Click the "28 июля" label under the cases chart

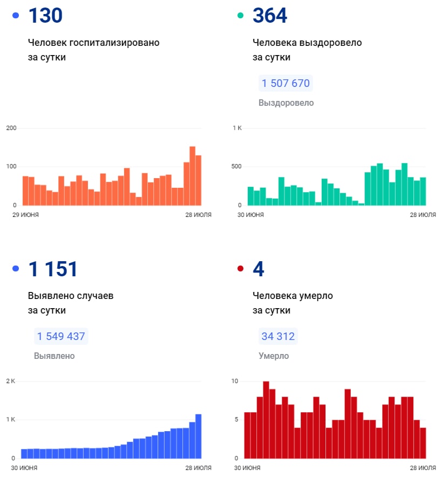[199, 468]
